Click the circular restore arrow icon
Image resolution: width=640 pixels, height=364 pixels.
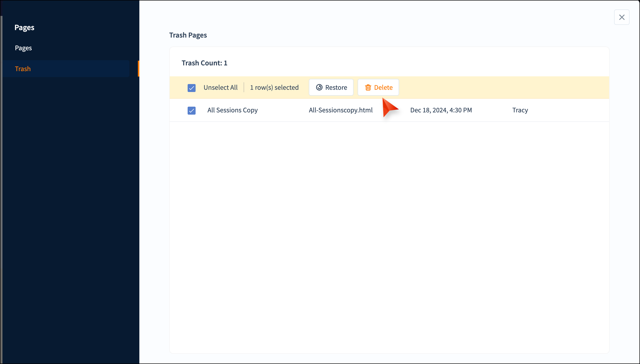click(319, 87)
